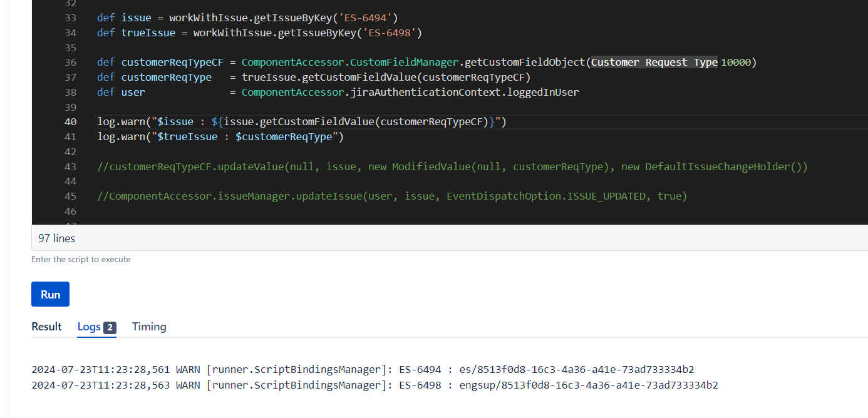
Task: Click loggedInUser on line 38
Action: [x=543, y=92]
